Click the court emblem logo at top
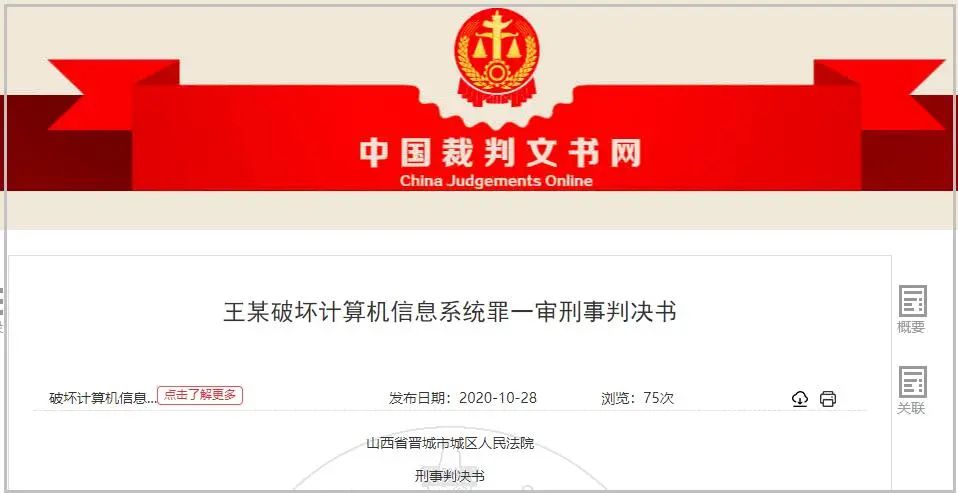 (x=497, y=54)
